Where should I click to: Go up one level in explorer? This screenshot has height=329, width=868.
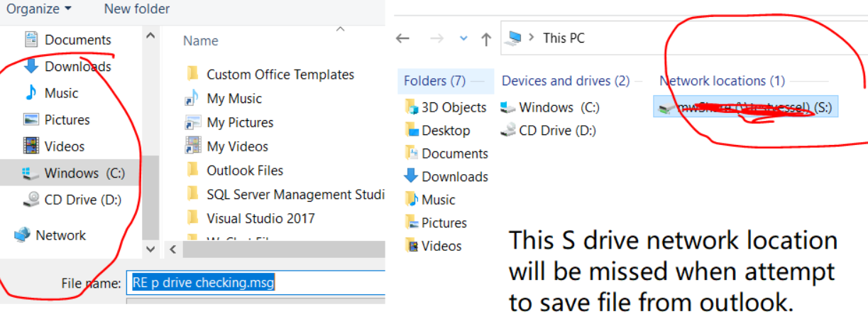point(486,39)
